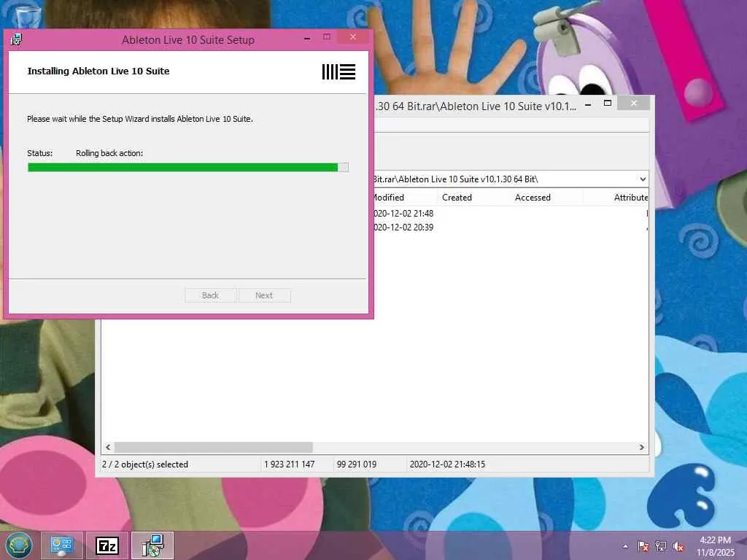Open Control Panel taskbar icon
The image size is (747, 560).
point(61,545)
